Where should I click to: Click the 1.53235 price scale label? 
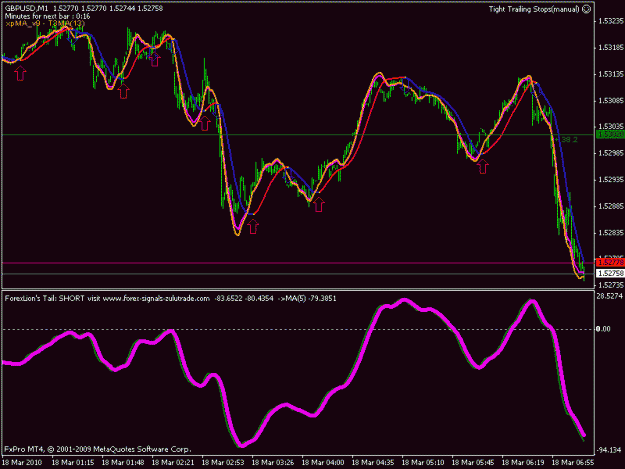click(x=611, y=21)
